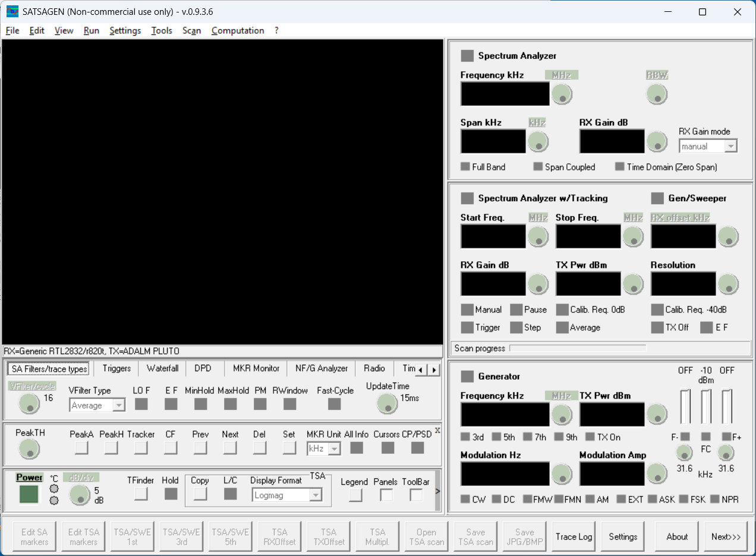Toggle the Span kHz unit label
Viewport: 756px width, 556px height.
[537, 122]
